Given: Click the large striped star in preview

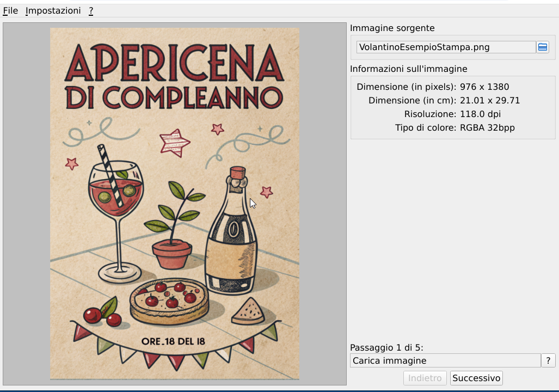Looking at the screenshot, I should click(174, 143).
